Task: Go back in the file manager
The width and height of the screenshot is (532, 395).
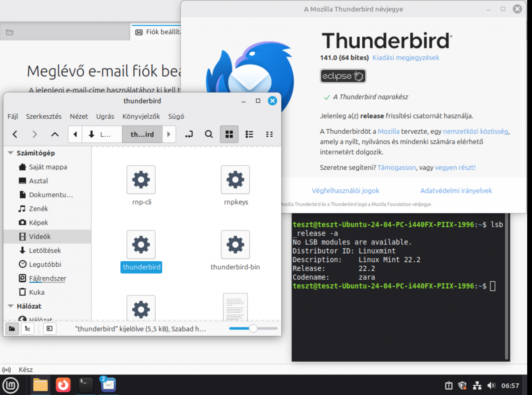Action: pyautogui.click(x=15, y=134)
